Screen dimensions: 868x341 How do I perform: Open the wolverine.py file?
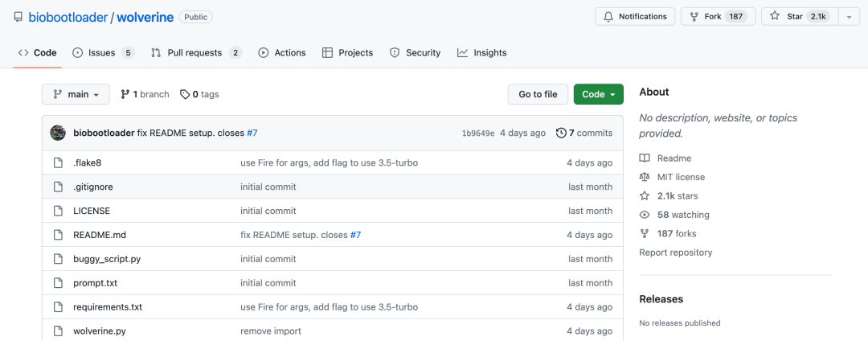point(100,331)
